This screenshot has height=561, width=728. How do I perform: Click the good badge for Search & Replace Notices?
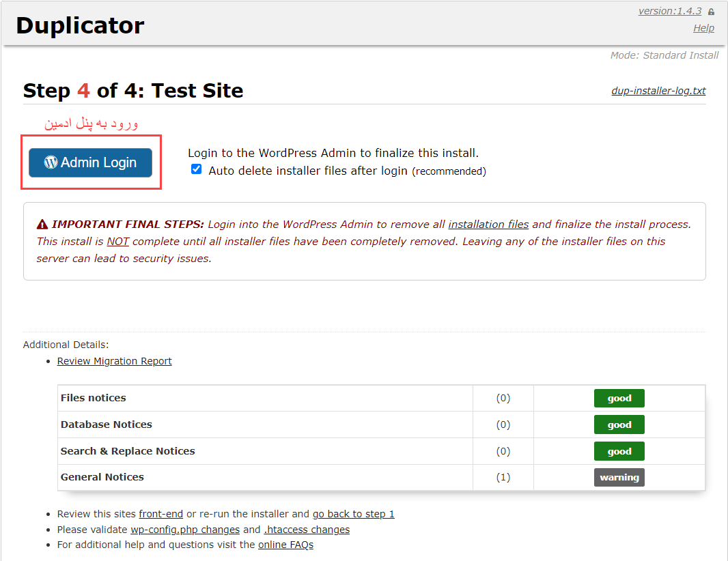(619, 451)
